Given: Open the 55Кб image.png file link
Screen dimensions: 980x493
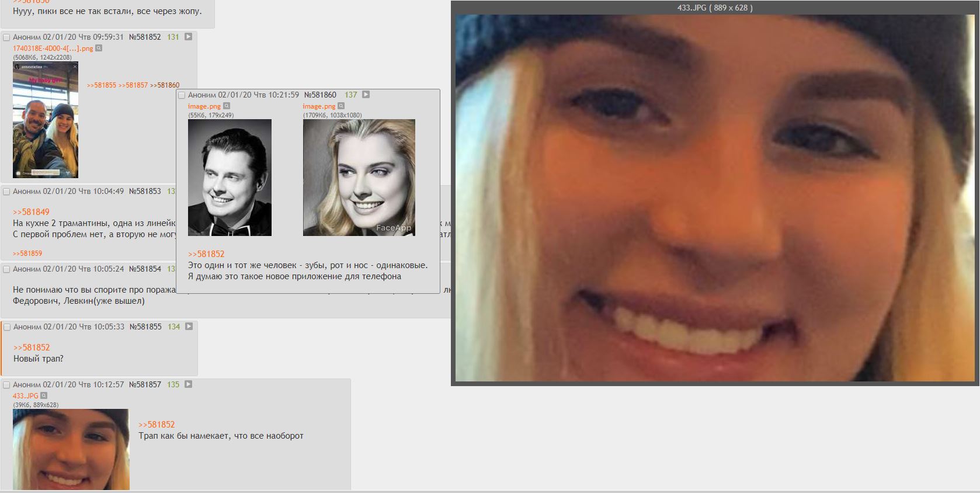Looking at the screenshot, I should point(204,106).
